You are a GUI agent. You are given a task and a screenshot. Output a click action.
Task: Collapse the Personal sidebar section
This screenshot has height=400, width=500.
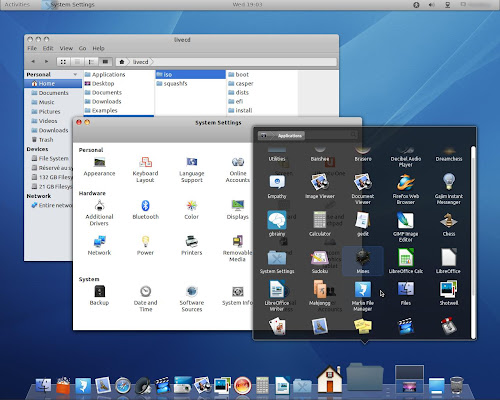click(x=75, y=74)
